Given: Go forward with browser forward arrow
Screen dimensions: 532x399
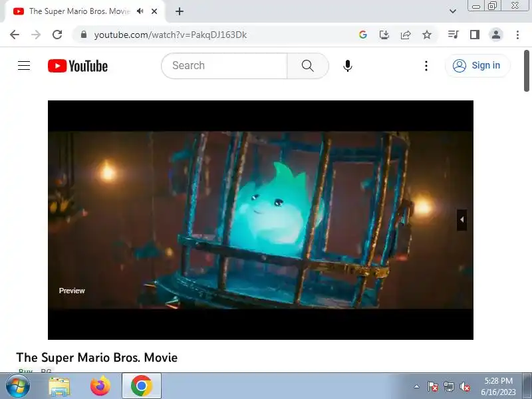Looking at the screenshot, I should 36,35.
